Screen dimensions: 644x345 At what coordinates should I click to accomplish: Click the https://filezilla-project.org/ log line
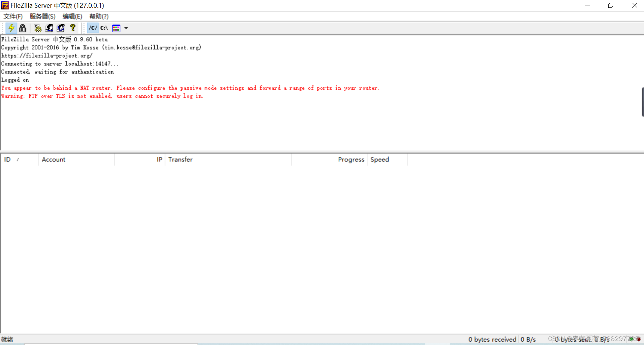47,56
